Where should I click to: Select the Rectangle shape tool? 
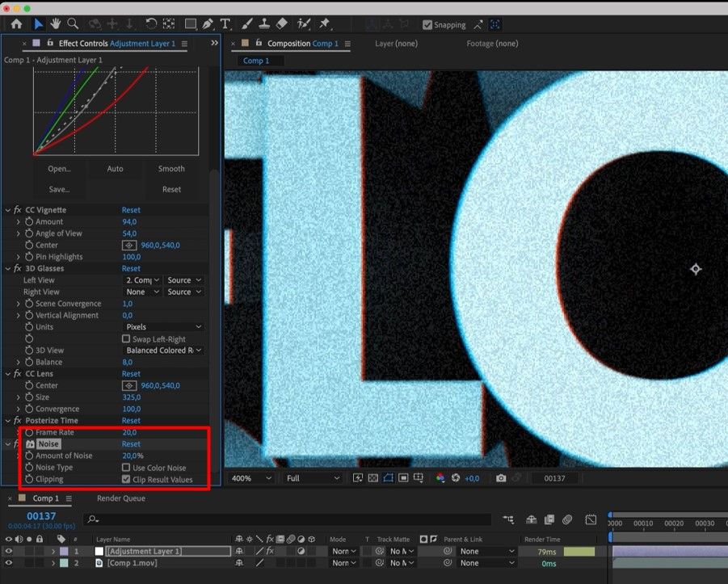pyautogui.click(x=191, y=24)
